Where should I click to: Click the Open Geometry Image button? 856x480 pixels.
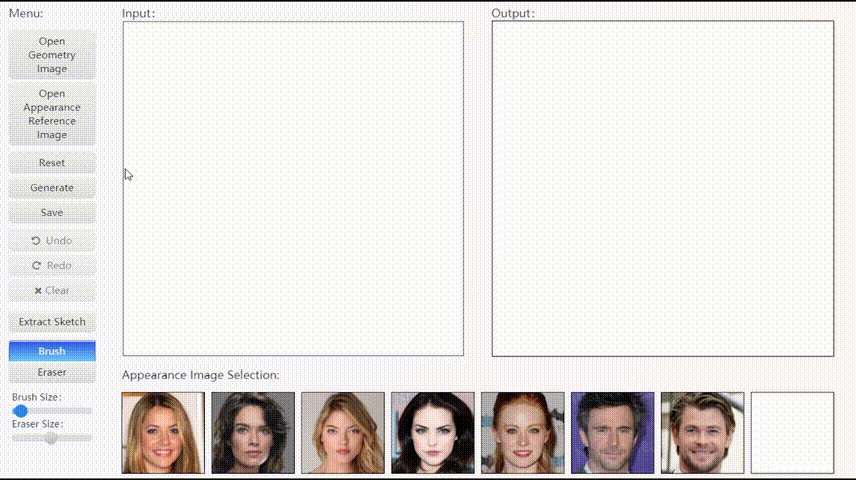point(52,55)
